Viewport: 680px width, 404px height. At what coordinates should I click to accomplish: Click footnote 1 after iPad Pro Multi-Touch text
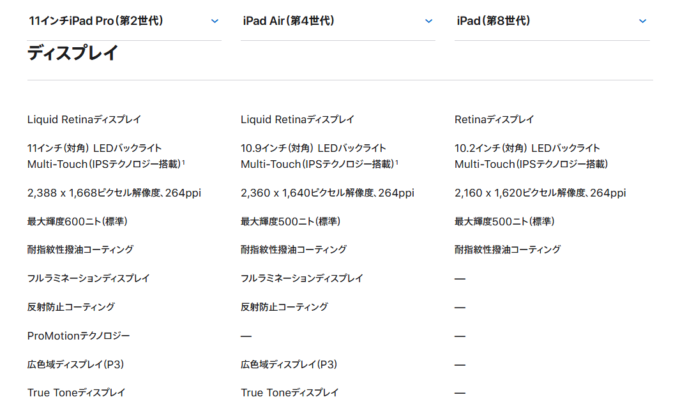183,162
